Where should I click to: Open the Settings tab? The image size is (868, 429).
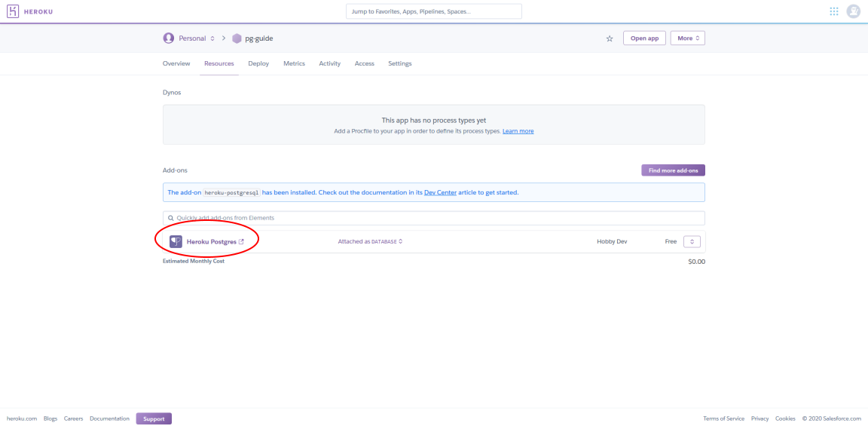point(399,64)
